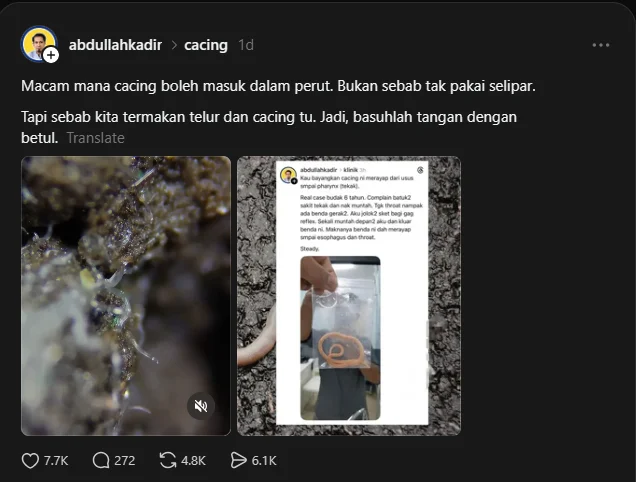
Task: Repost using the circular arrows icon
Action: click(168, 460)
